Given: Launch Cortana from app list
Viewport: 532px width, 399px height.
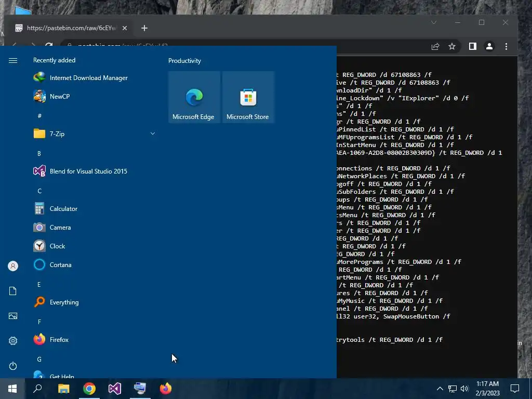Looking at the screenshot, I should tap(95, 264).
